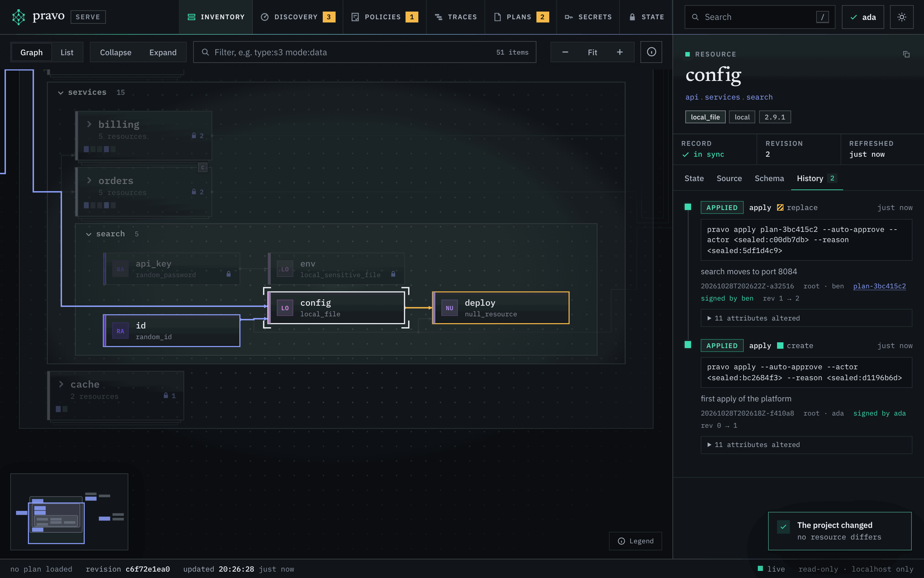Image resolution: width=924 pixels, height=578 pixels.
Task: Switch to the Source tab
Action: click(729, 179)
